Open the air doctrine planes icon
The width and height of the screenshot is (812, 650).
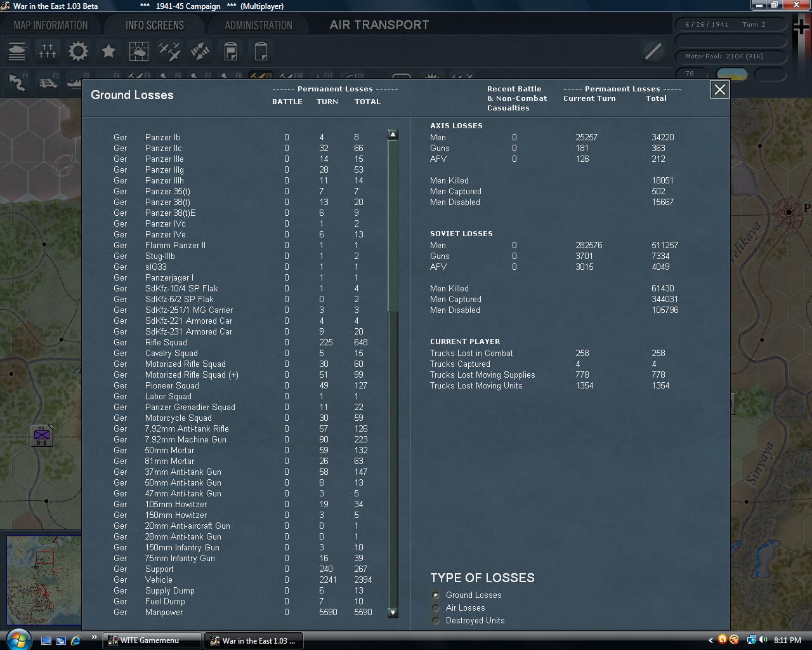click(x=169, y=51)
